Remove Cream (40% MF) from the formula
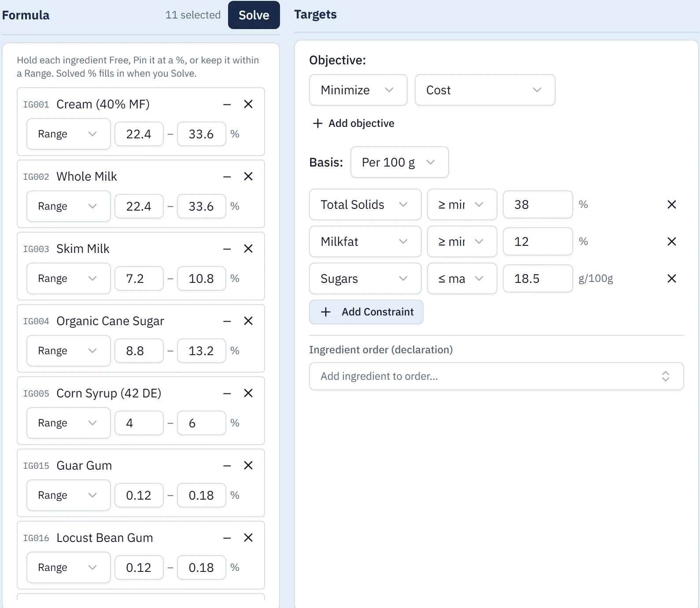 248,104
